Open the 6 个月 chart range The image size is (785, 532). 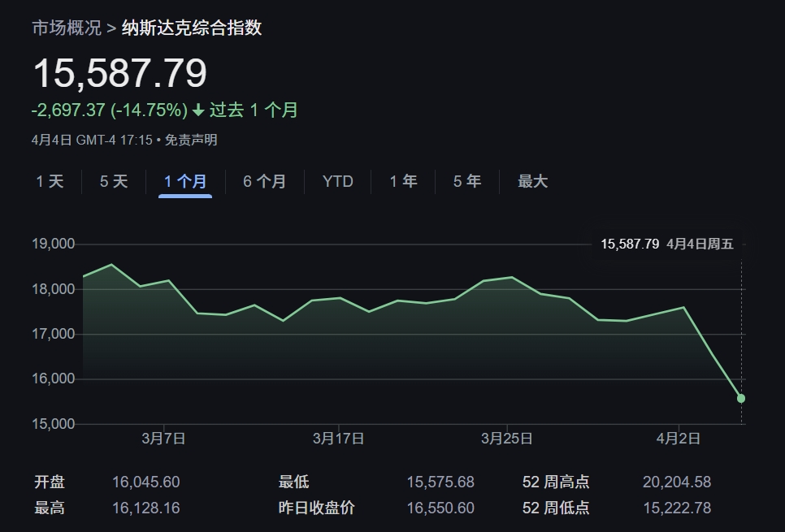(x=264, y=181)
